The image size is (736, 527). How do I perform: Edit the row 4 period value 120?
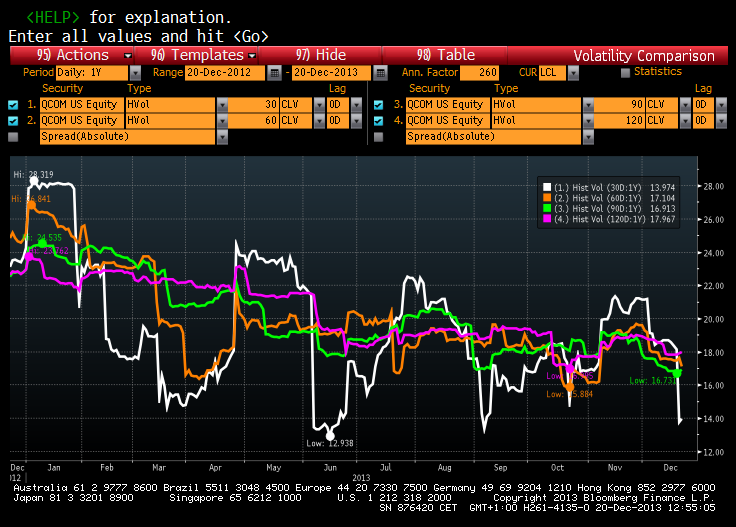[x=619, y=121]
